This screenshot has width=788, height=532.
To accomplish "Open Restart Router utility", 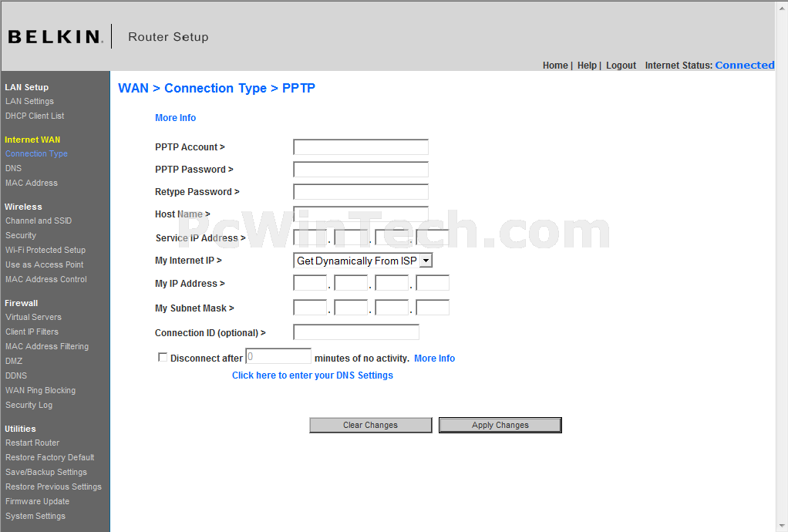I will 32,443.
